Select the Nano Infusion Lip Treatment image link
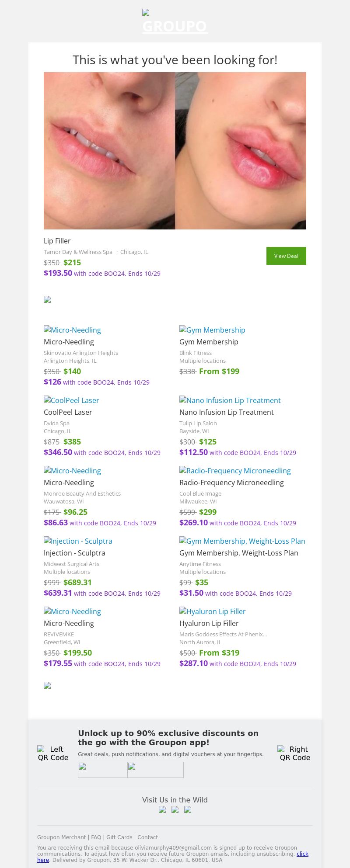 [x=230, y=400]
